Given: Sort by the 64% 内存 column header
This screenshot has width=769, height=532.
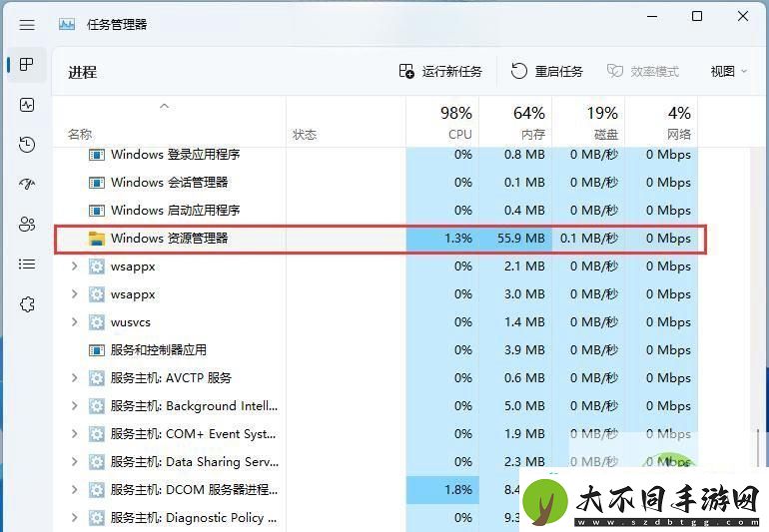Looking at the screenshot, I should point(515,122).
